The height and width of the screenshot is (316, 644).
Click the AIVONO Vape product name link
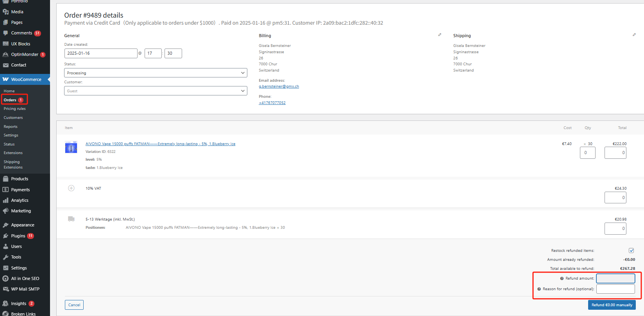pyautogui.click(x=160, y=144)
